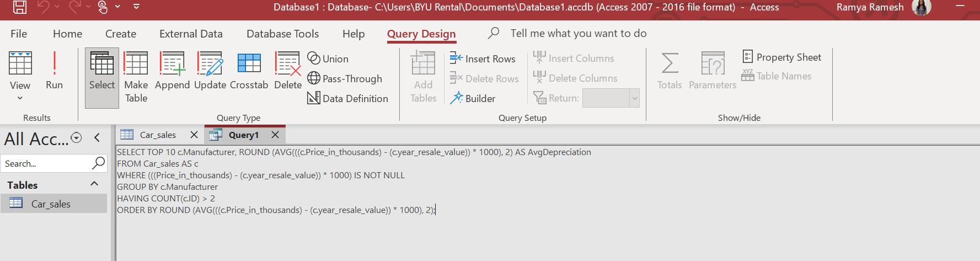This screenshot has width=980, height=261.
Task: Pick the Crosstab query icon
Action: [249, 70]
